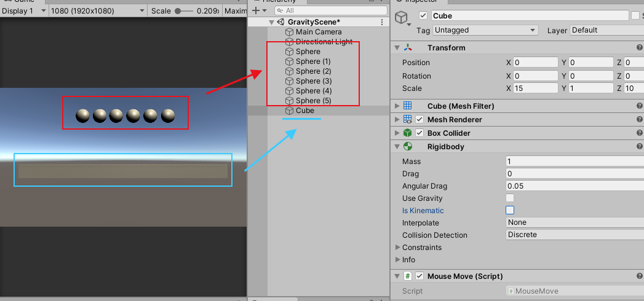Click the Angular Drag 0.05 field

pos(574,186)
